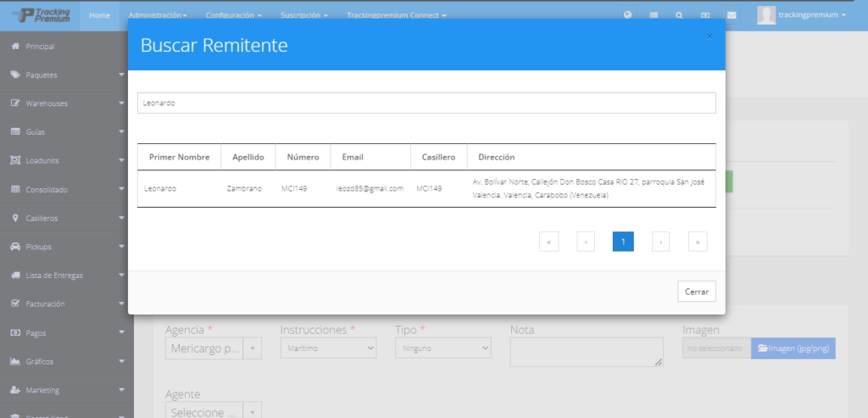Click the Gráficos chart icon

click(15, 361)
